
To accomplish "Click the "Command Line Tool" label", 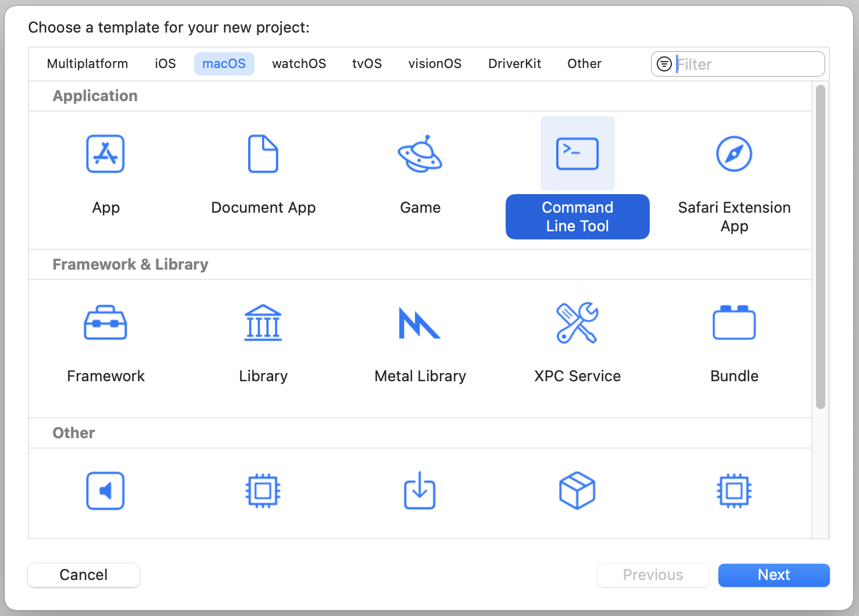I will tap(578, 217).
